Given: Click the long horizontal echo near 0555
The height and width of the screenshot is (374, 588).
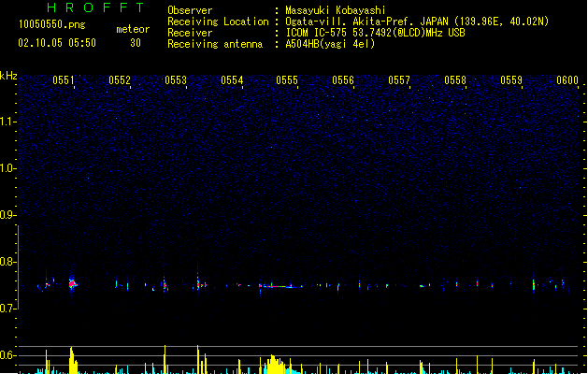Looking at the screenshot, I should coord(280,287).
